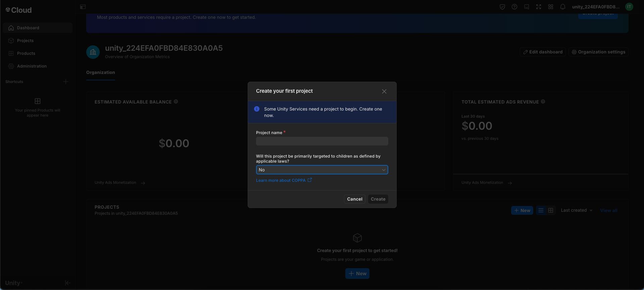The image size is (644, 290).
Task: Toggle the sidebar panel icon in the top bar
Action: 83,7
